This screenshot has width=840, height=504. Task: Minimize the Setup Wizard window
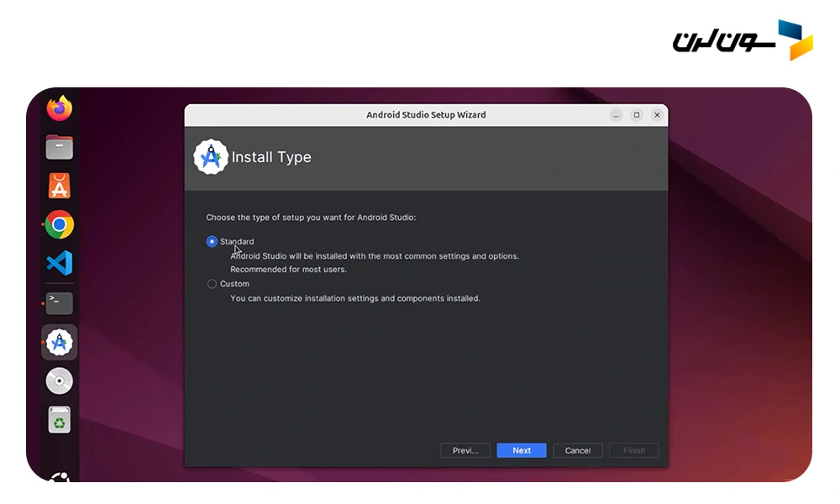pos(617,115)
